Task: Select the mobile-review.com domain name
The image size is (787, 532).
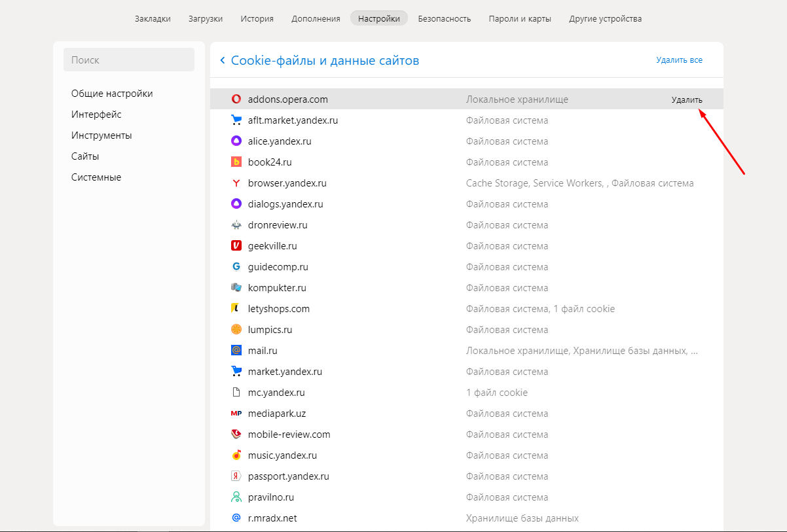Action: click(x=289, y=434)
